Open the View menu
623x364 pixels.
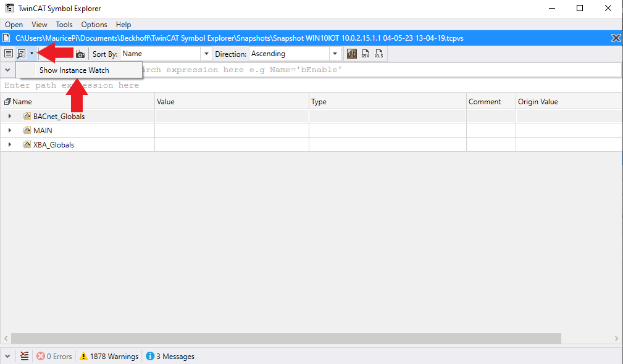click(x=40, y=25)
